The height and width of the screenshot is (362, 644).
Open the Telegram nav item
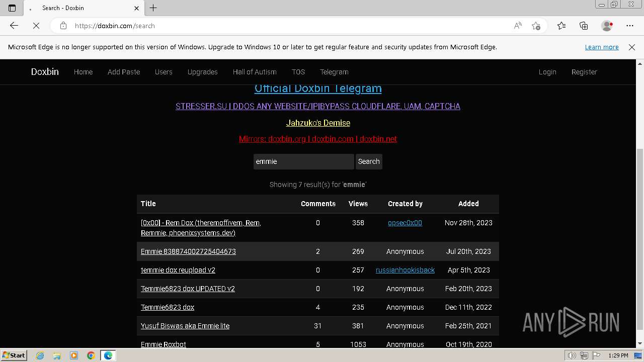(334, 72)
